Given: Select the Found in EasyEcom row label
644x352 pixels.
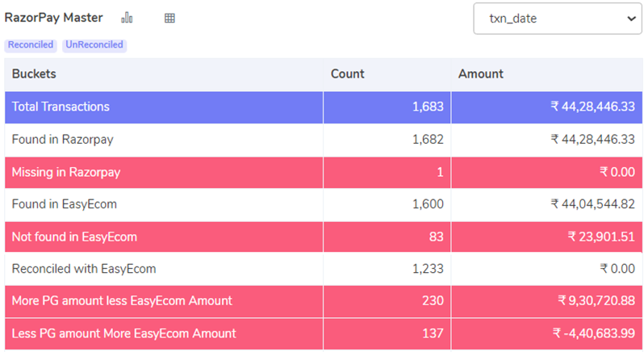Looking at the screenshot, I should [x=65, y=204].
